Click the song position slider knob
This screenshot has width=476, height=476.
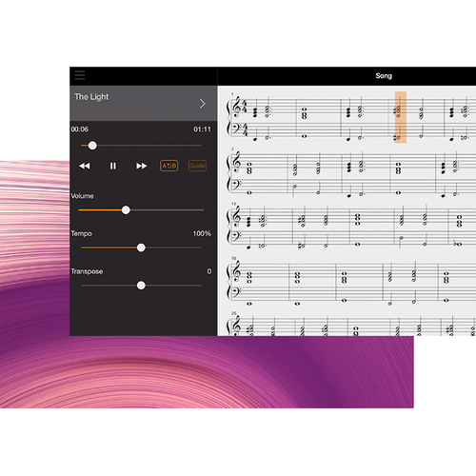click(92, 146)
